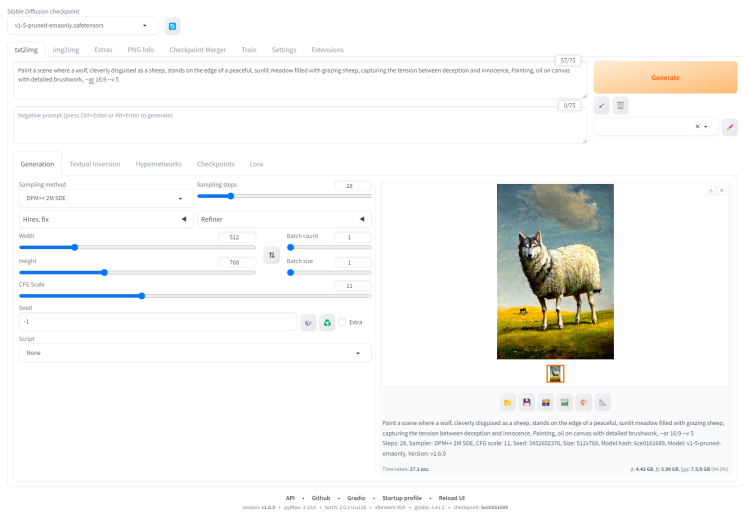The width and height of the screenshot is (743, 519).
Task: Switch to the Lora sub-tab
Action: point(256,164)
